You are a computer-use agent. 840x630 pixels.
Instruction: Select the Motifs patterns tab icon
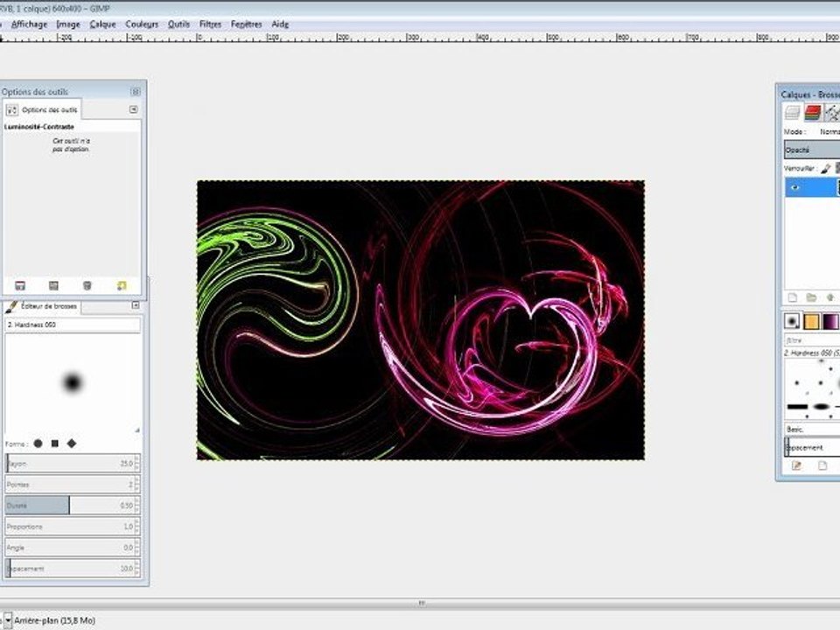click(x=811, y=321)
